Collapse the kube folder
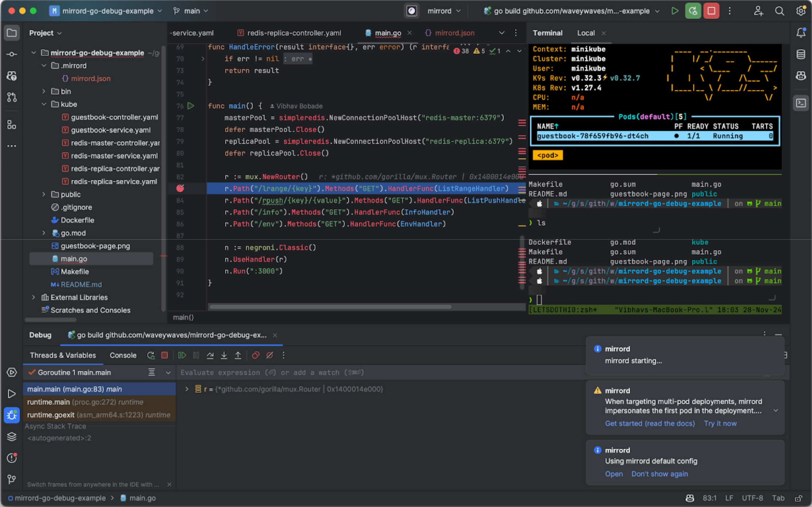Image resolution: width=812 pixels, height=507 pixels. click(44, 104)
